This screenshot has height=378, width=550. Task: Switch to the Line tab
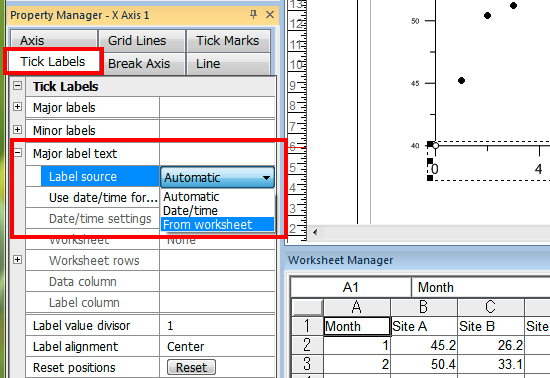(228, 64)
